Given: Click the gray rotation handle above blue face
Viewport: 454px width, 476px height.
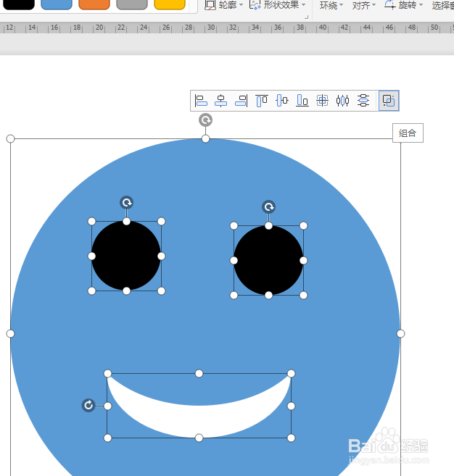Looking at the screenshot, I should (x=206, y=120).
